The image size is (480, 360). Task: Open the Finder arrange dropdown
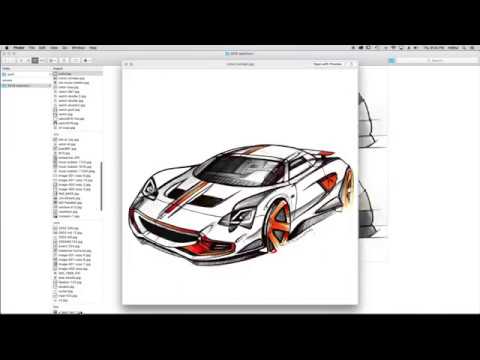point(53,60)
